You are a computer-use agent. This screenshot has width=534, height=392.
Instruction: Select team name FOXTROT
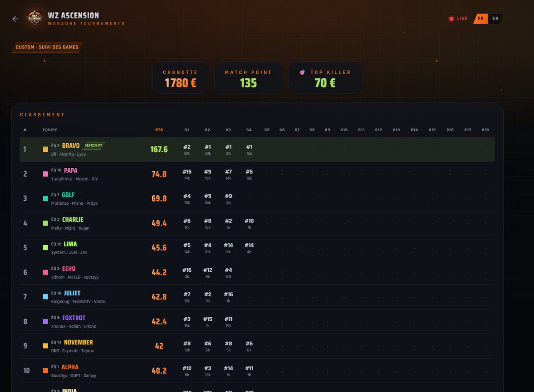(74, 318)
